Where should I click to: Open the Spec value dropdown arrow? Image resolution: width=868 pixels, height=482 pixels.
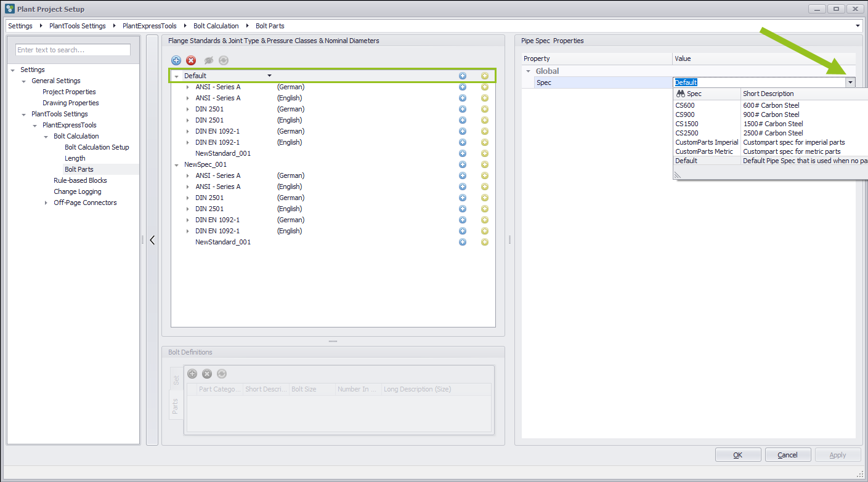pos(850,82)
